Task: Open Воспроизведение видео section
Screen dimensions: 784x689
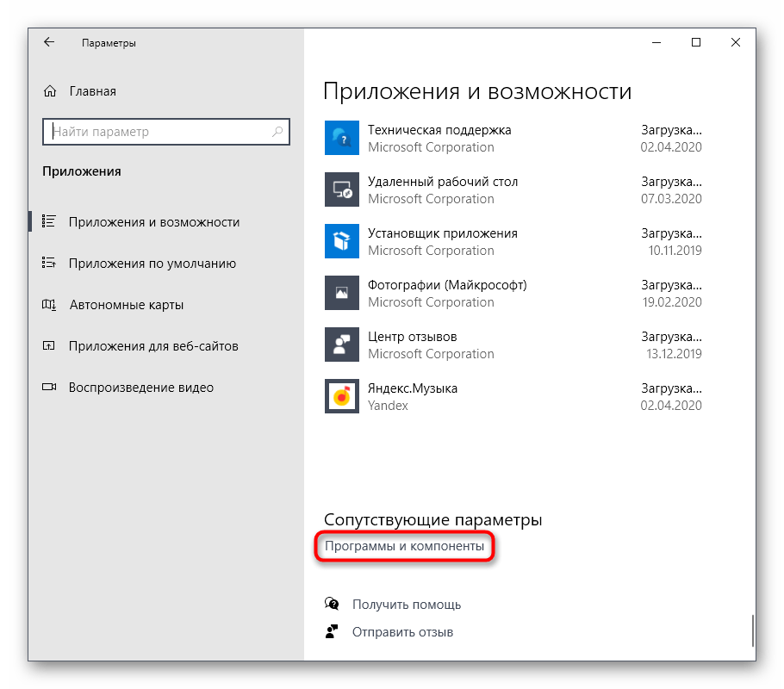Action: tap(140, 388)
